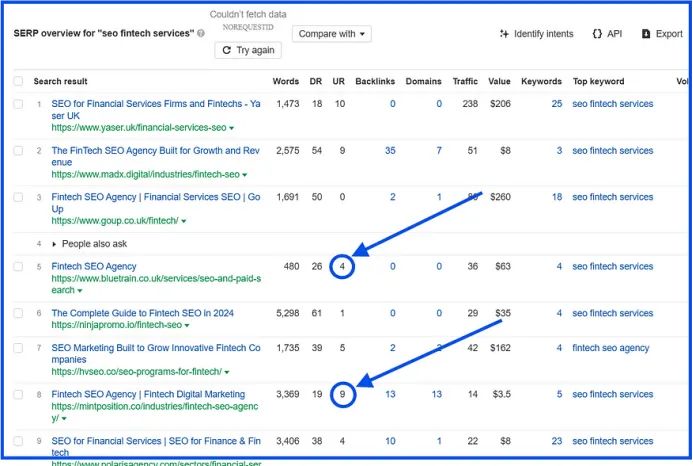Click the fintech seo agency top keyword
The width and height of the screenshot is (693, 466).
point(610,348)
